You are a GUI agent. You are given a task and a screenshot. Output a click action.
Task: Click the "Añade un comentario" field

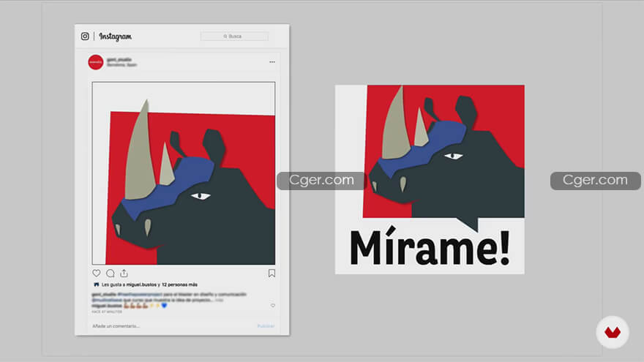point(116,326)
